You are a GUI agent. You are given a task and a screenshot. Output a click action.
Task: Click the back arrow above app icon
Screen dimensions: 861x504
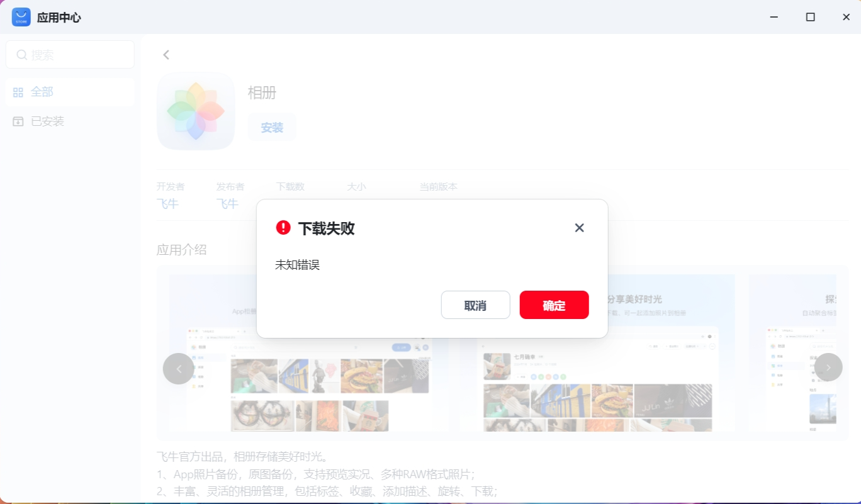(x=166, y=55)
